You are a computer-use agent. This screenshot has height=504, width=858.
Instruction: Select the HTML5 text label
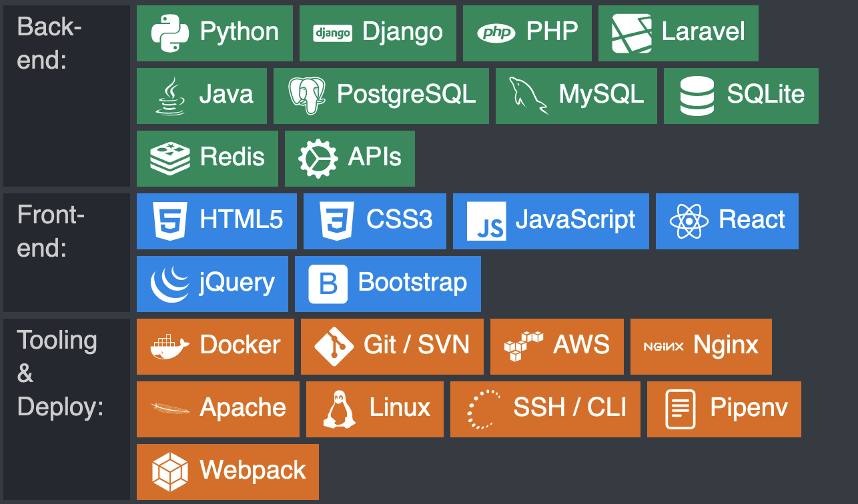coord(242,220)
